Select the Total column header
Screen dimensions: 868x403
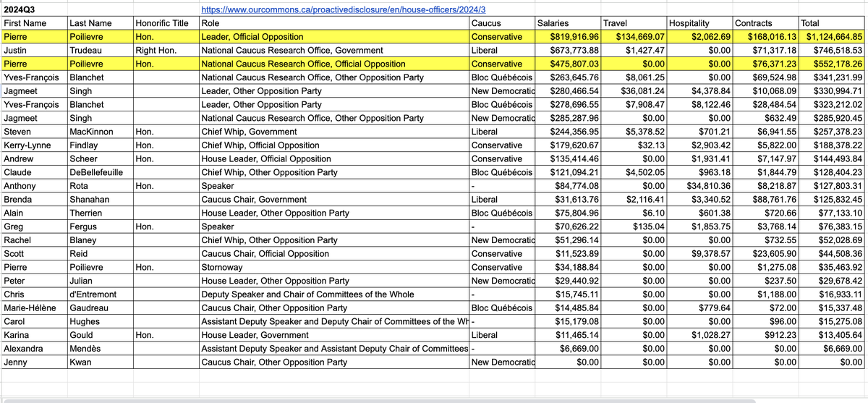tap(832, 23)
